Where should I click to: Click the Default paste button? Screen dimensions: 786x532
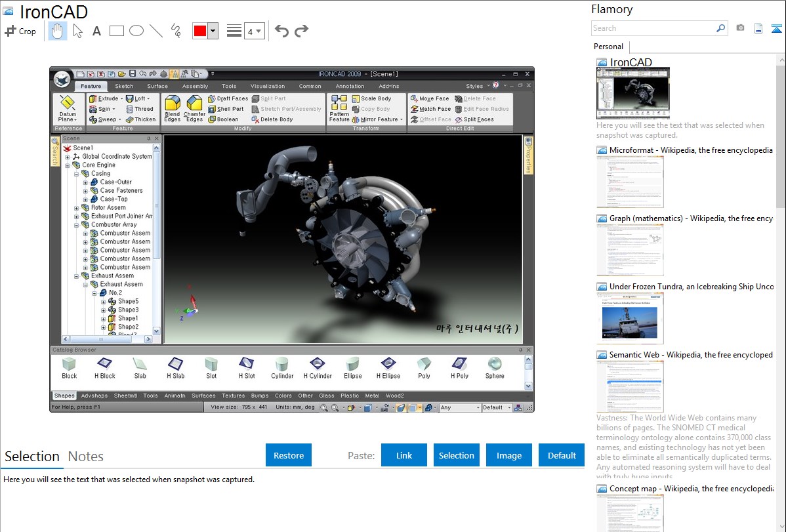562,455
